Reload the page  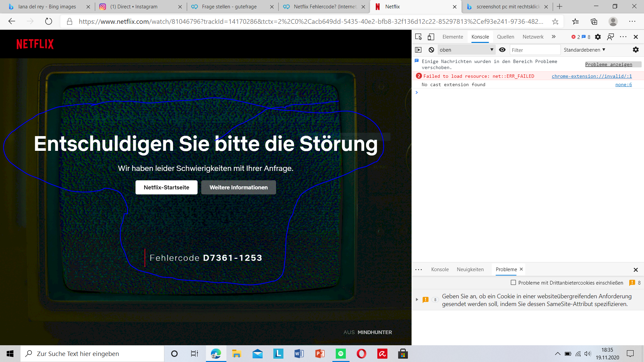pos(49,21)
